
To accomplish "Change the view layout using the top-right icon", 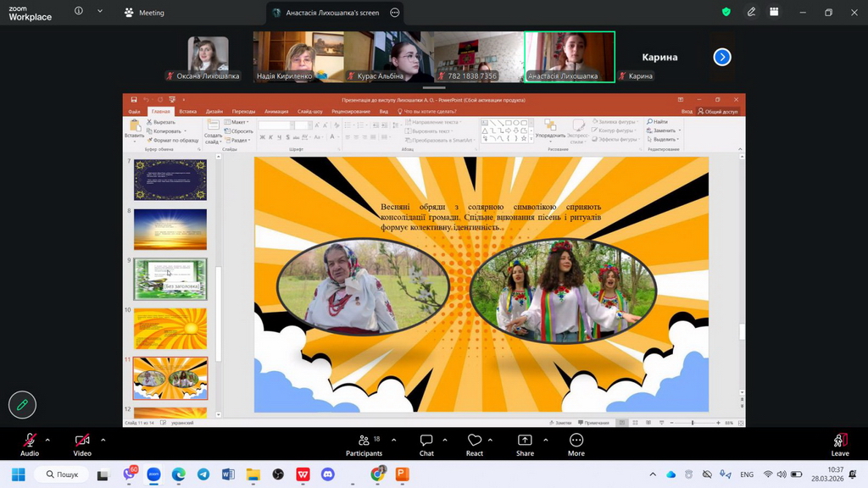I will 774,13.
